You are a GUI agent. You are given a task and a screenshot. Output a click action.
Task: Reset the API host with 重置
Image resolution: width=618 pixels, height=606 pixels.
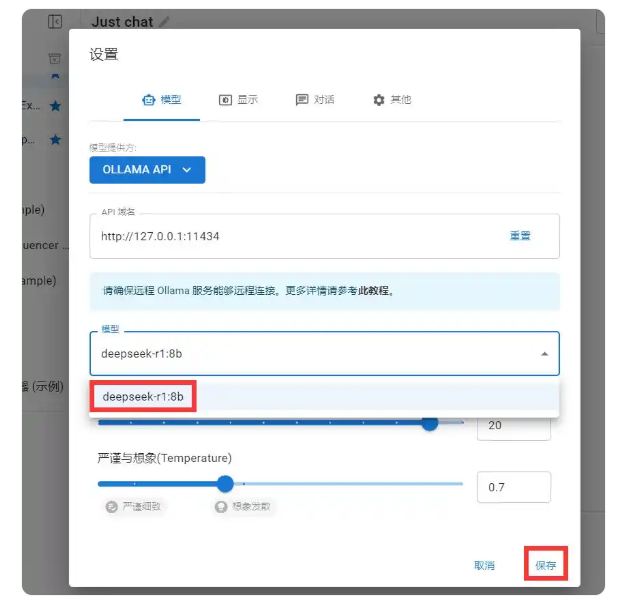[520, 236]
